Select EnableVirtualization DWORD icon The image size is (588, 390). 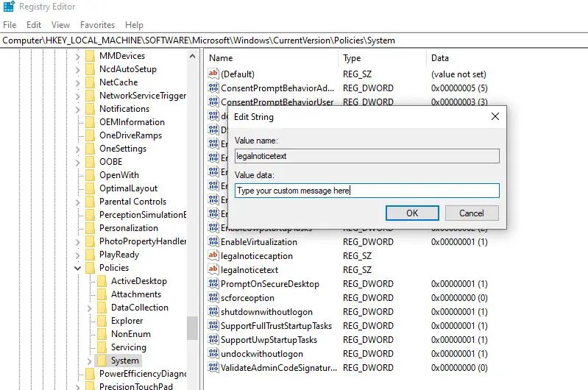[213, 241]
